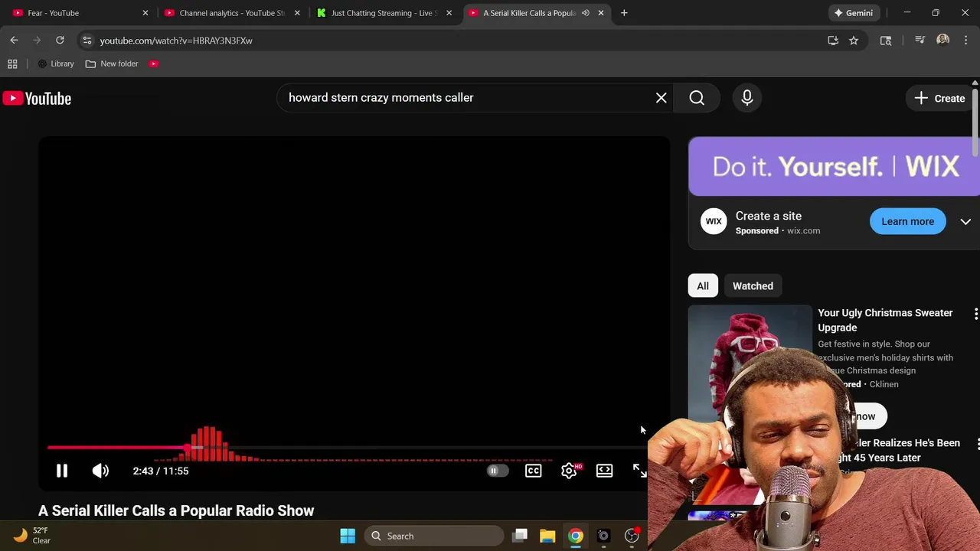Click the address bar URL
Screen dimensions: 980x551
176,41
